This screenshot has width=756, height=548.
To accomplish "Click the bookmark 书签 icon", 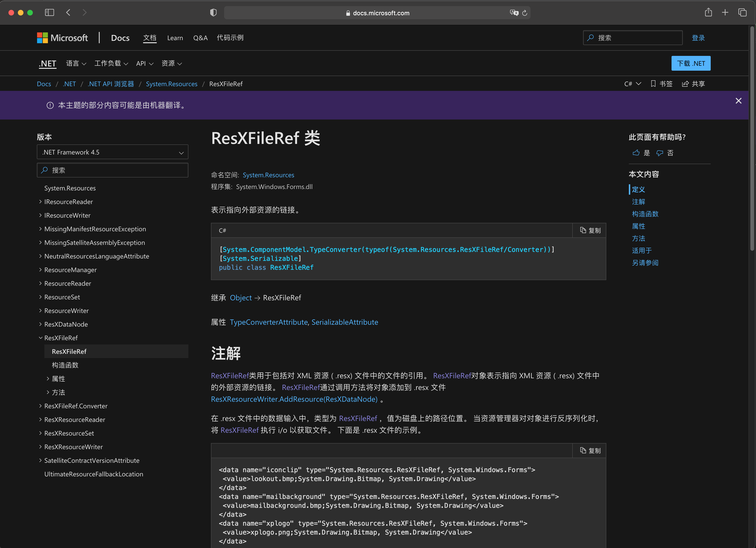I will pos(653,84).
